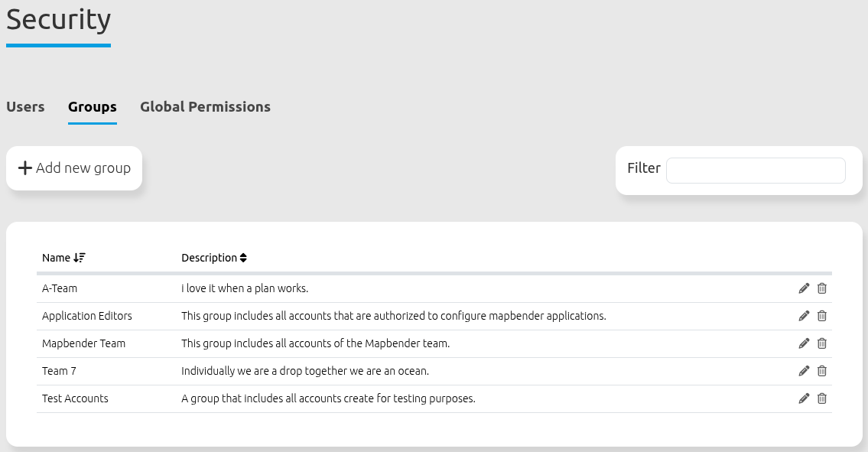Edit the Team 7 group
This screenshot has width=868, height=452.
tap(804, 371)
